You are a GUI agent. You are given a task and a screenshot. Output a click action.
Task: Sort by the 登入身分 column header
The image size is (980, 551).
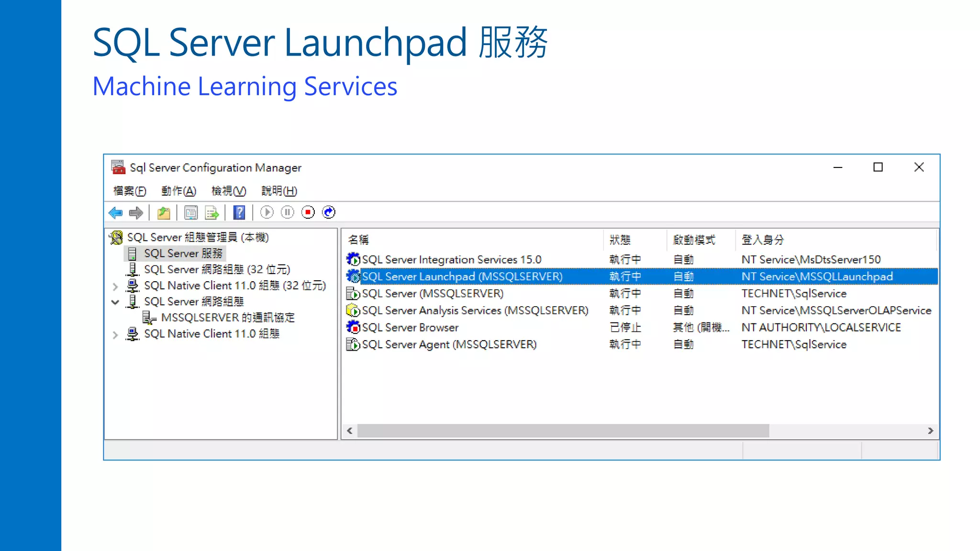pyautogui.click(x=835, y=240)
